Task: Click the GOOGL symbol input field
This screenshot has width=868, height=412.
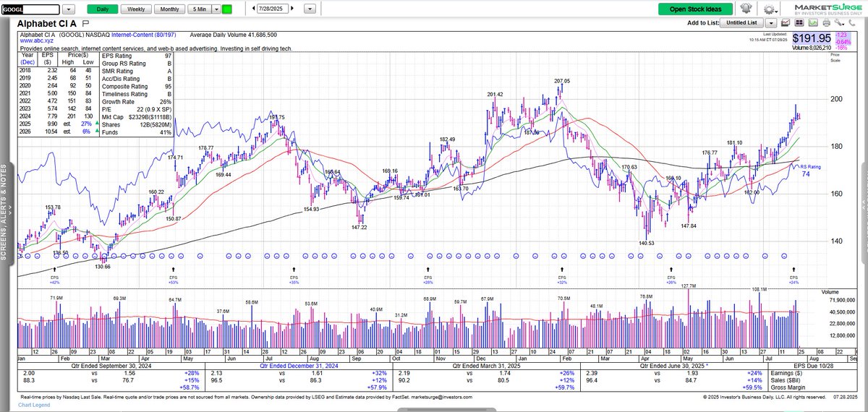Action: point(30,9)
